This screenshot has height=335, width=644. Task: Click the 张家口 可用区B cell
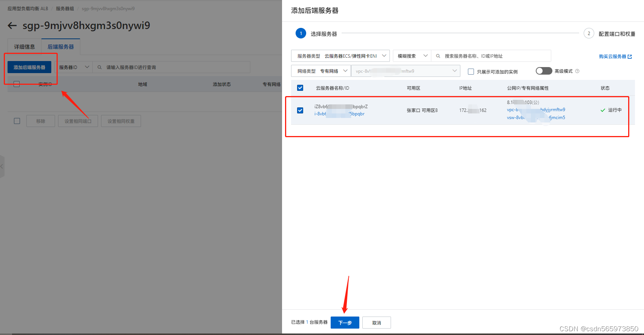click(422, 110)
